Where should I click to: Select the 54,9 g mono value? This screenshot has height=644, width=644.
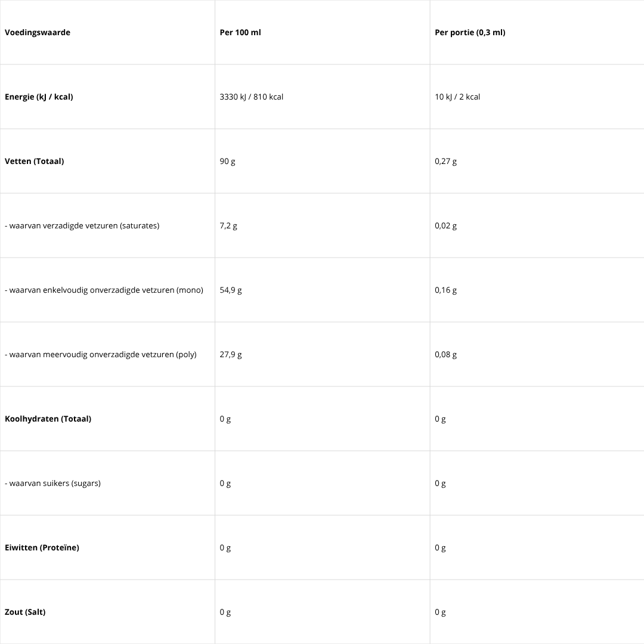click(231, 290)
